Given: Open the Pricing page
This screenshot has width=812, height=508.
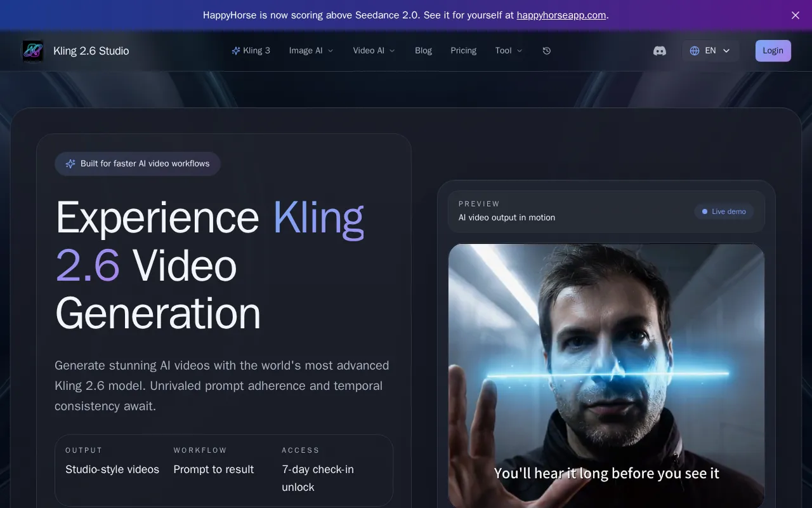Looking at the screenshot, I should click(x=464, y=51).
